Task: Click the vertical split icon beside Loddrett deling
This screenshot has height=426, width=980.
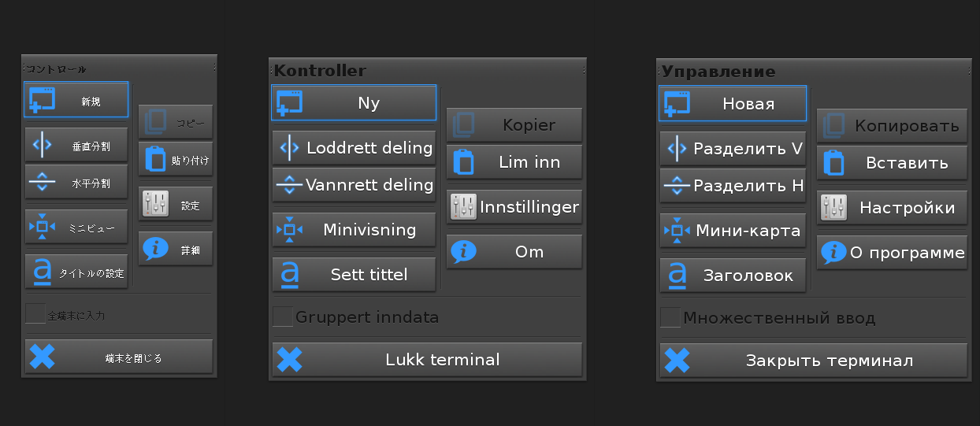Action: pos(289,147)
